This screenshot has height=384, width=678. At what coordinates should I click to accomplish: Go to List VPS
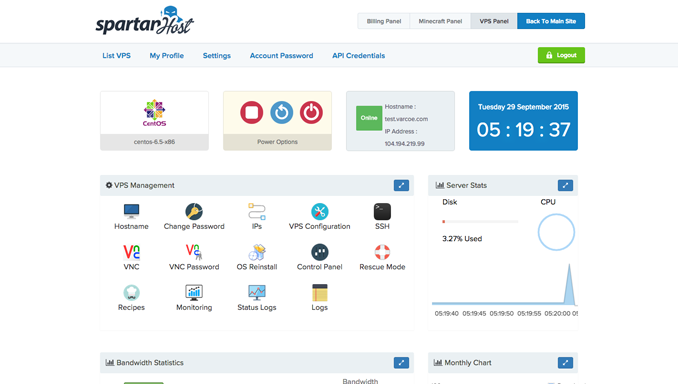coord(116,55)
